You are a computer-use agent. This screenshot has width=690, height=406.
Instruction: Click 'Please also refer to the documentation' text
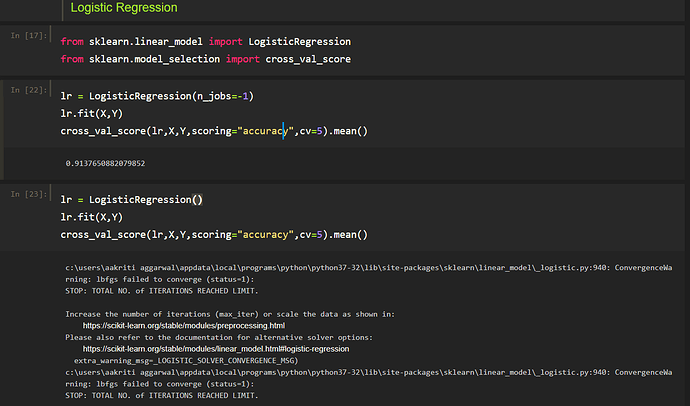coord(219,337)
